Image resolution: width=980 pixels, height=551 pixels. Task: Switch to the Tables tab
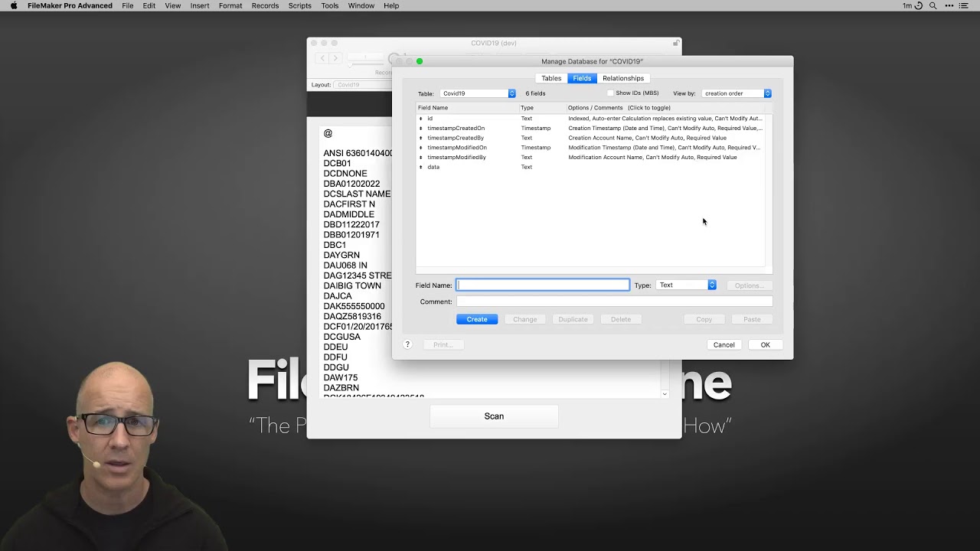551,78
